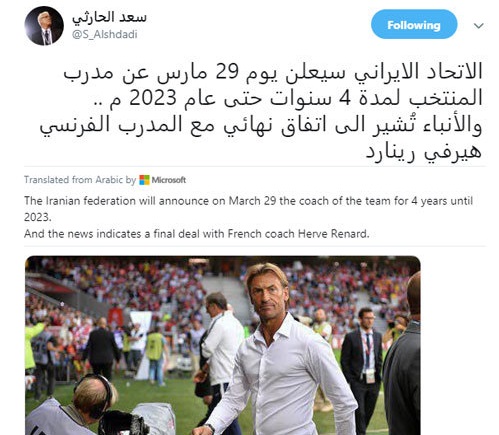The width and height of the screenshot is (499, 435).
Task: Click the Arabic line mentioning المدرب الفرنسي
Action: tap(261, 125)
